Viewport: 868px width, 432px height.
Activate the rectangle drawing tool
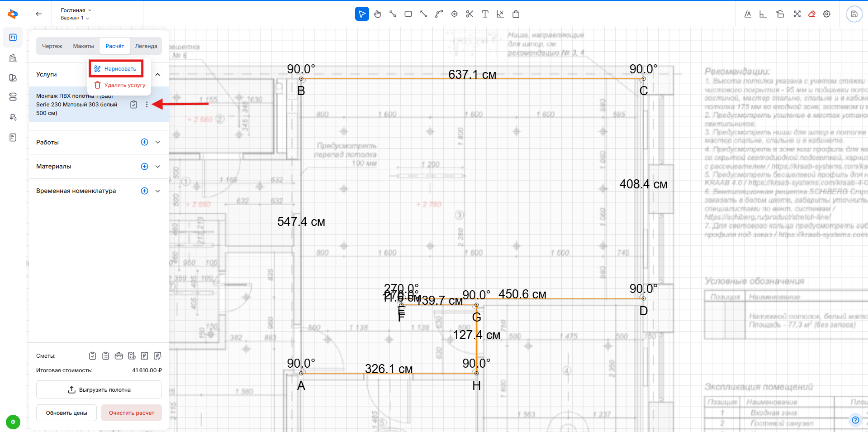[408, 14]
